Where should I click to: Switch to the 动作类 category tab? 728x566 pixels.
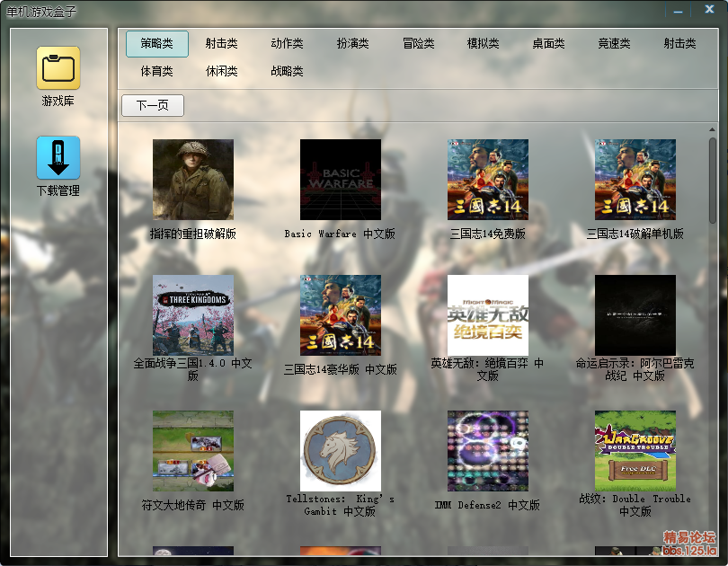pyautogui.click(x=288, y=44)
